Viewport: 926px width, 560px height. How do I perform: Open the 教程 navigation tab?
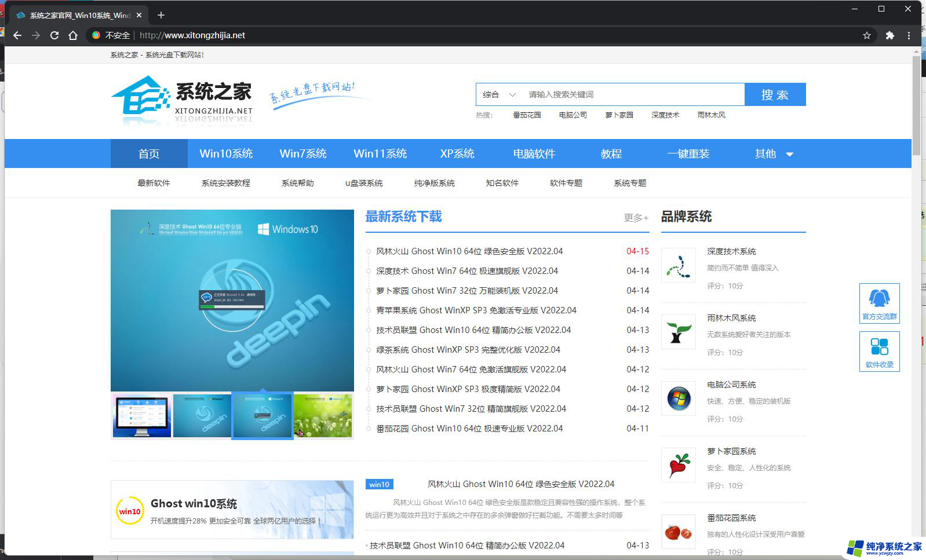coord(611,153)
